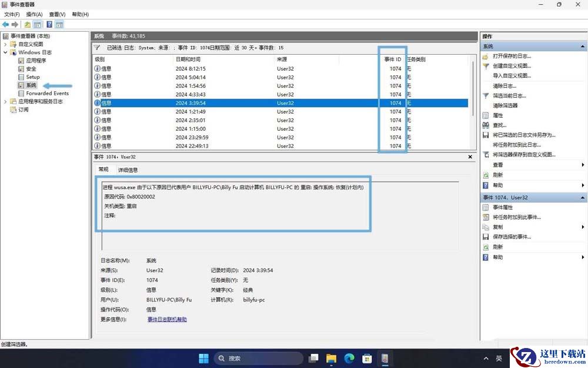Click 导入自定义视图... action
The height and width of the screenshot is (368, 588).
[512, 76]
